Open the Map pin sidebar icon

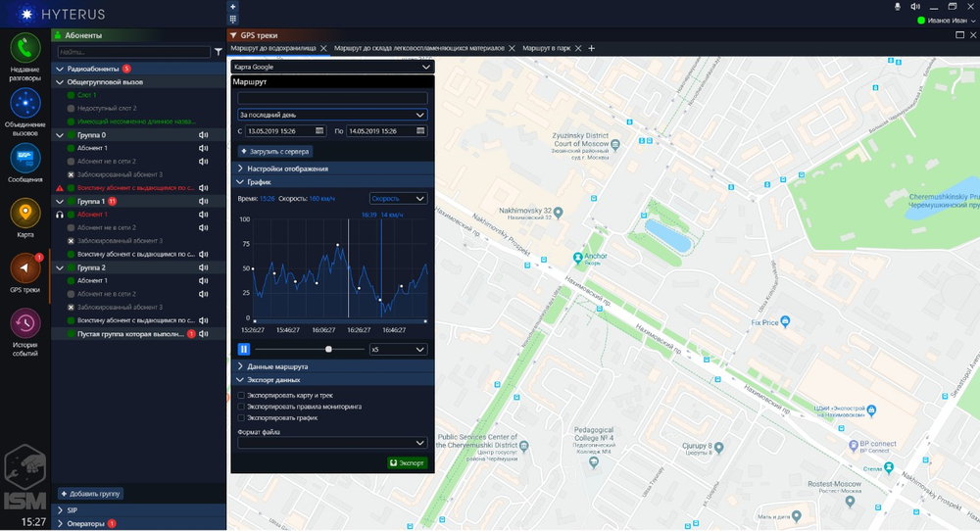pyautogui.click(x=25, y=213)
